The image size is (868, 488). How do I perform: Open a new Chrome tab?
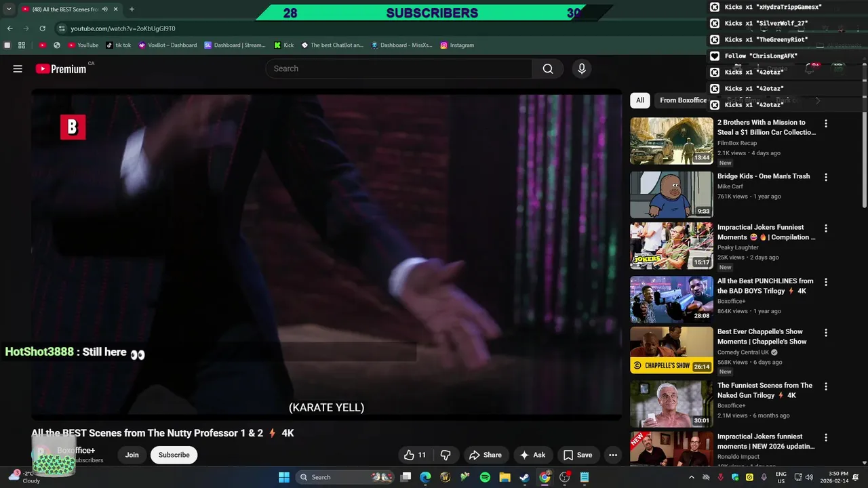coord(132,9)
